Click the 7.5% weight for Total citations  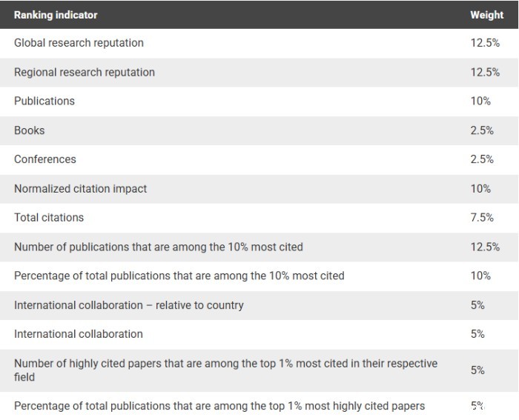(x=482, y=218)
